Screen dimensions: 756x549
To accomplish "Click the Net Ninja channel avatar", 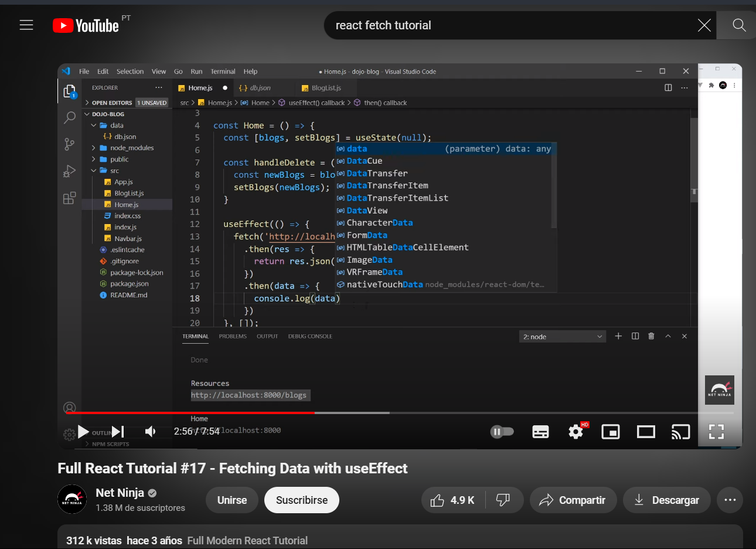I will pos(72,499).
